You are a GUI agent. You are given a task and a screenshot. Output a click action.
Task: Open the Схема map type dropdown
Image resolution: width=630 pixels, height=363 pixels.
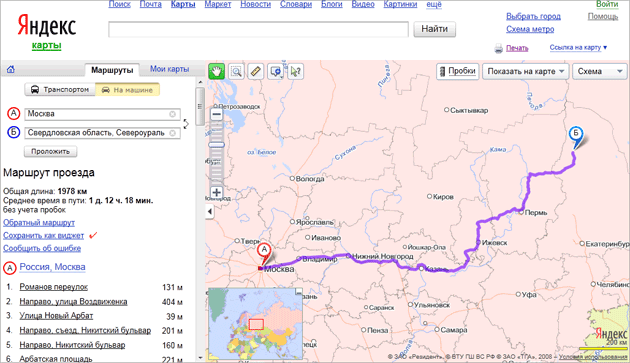click(x=599, y=72)
